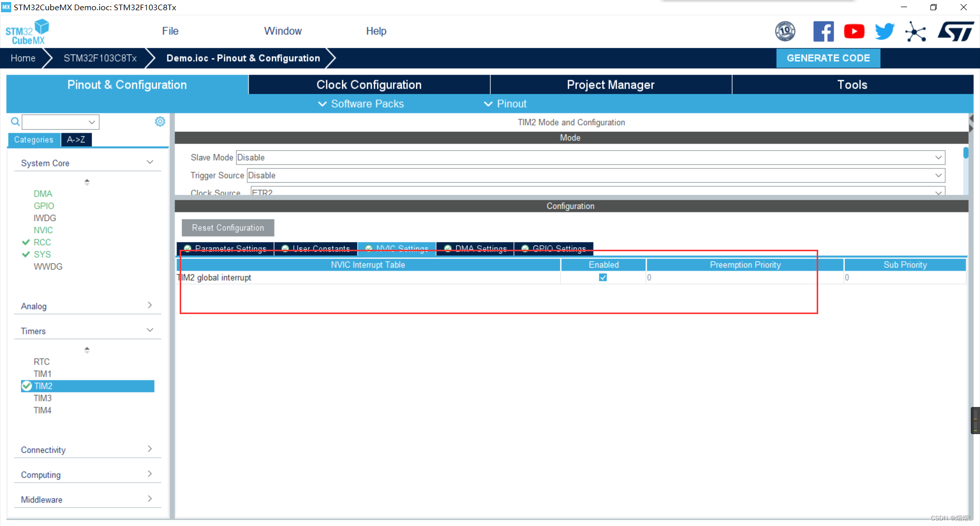Click the Reset Configuration button
980x526 pixels.
pos(228,228)
